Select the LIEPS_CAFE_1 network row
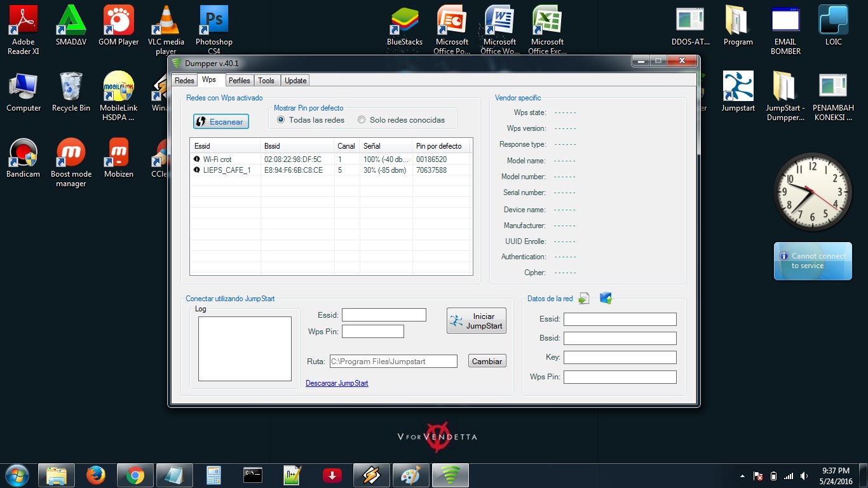The image size is (868, 488). (x=330, y=170)
